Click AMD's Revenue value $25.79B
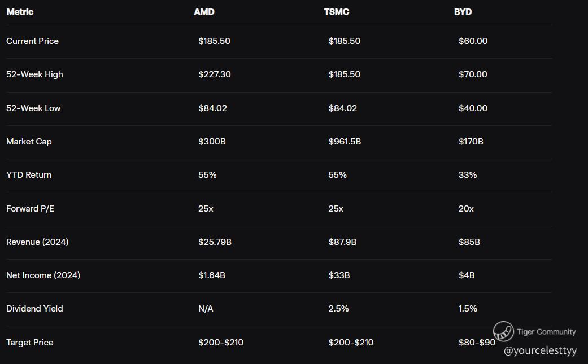588x364 pixels. coord(215,242)
